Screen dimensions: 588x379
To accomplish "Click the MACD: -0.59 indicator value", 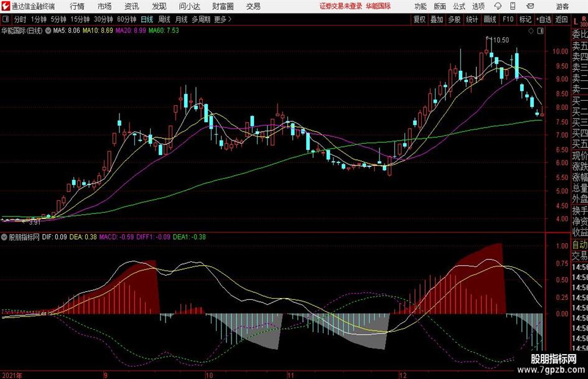I will pos(116,237).
